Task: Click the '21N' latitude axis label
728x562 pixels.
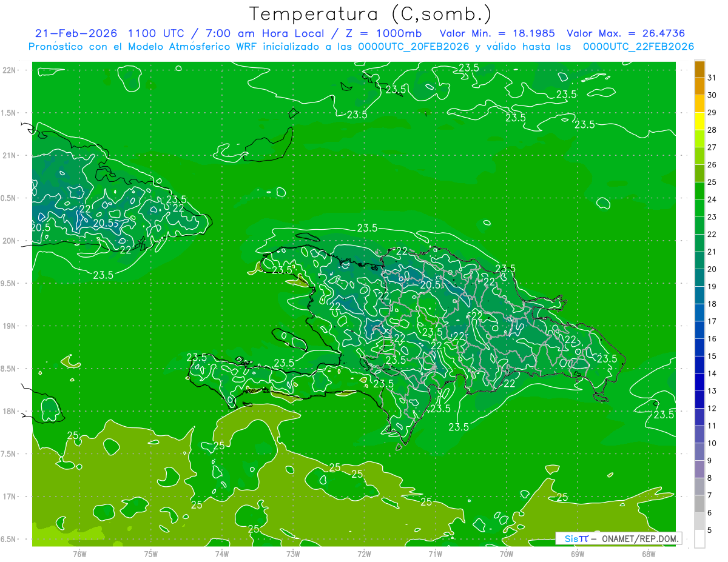Action: coord(10,156)
